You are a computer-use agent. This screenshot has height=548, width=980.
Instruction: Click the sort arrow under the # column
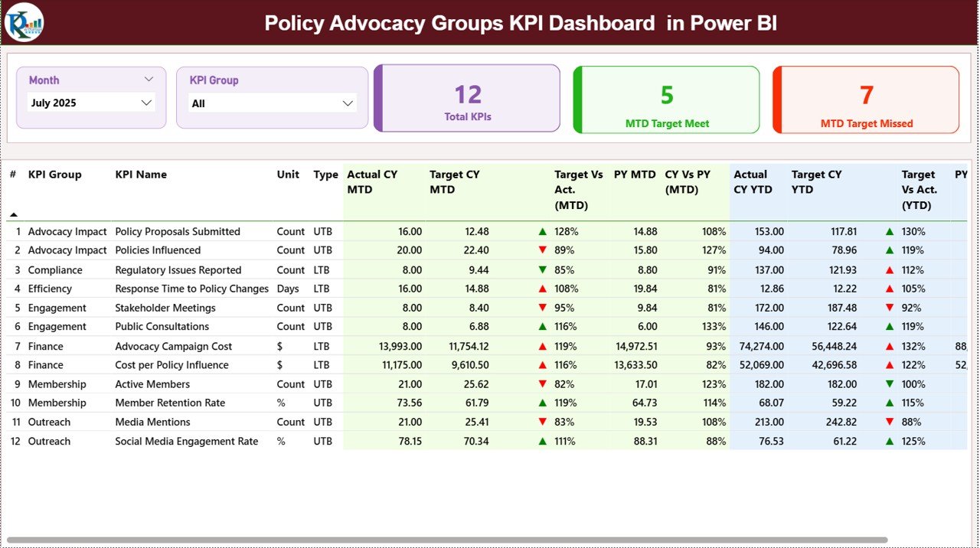14,215
